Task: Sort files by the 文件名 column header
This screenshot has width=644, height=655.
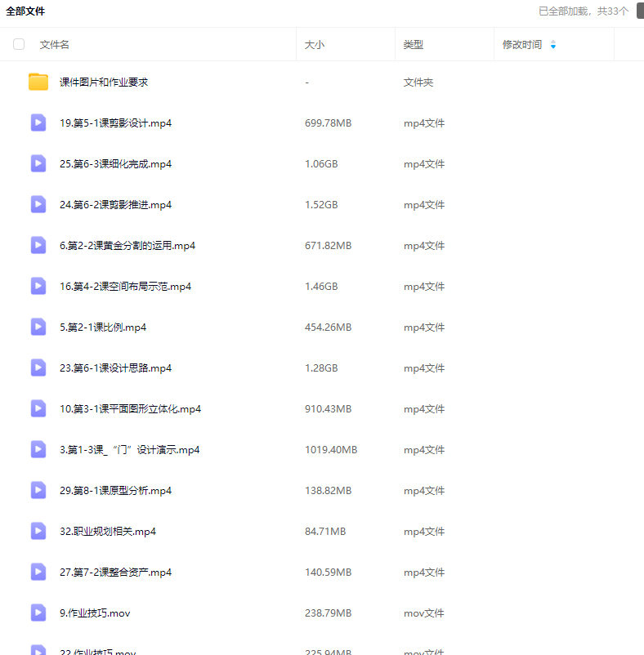Action: point(55,45)
